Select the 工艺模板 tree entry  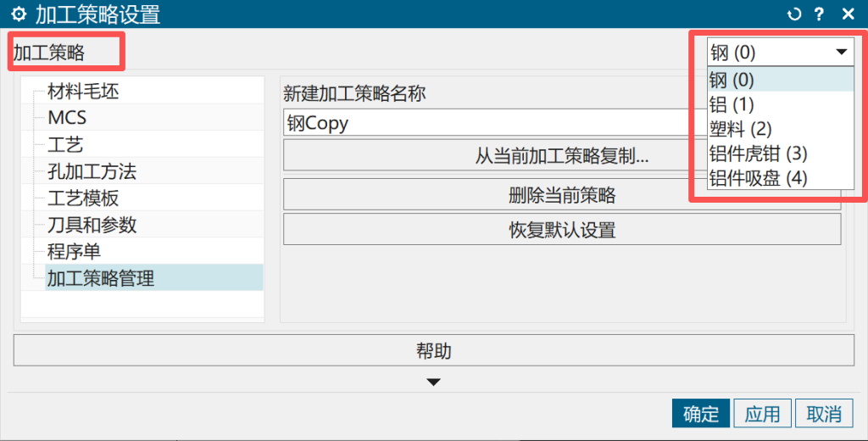83,198
